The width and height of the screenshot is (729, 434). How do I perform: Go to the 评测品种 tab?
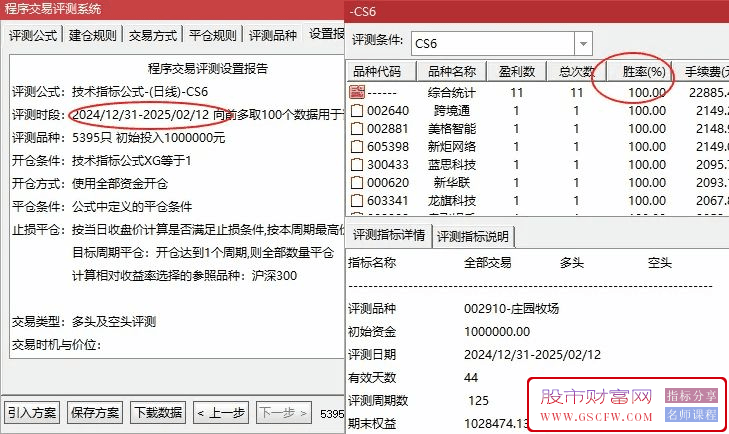(272, 35)
